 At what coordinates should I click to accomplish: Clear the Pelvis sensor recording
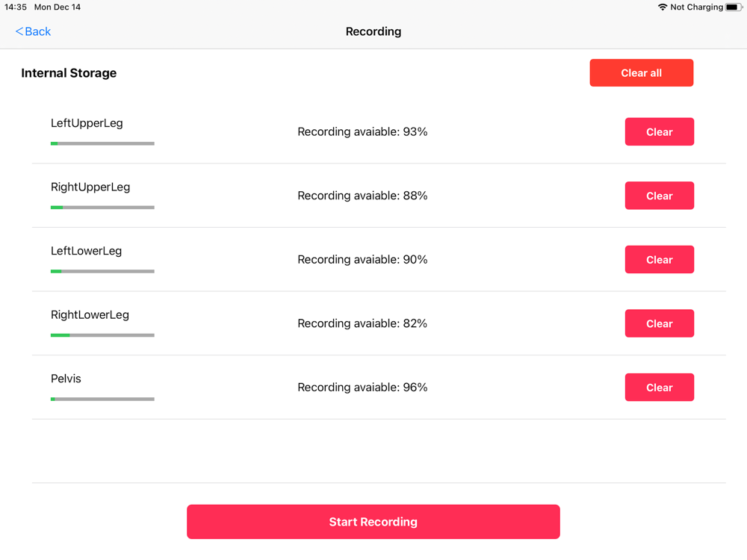pos(659,388)
